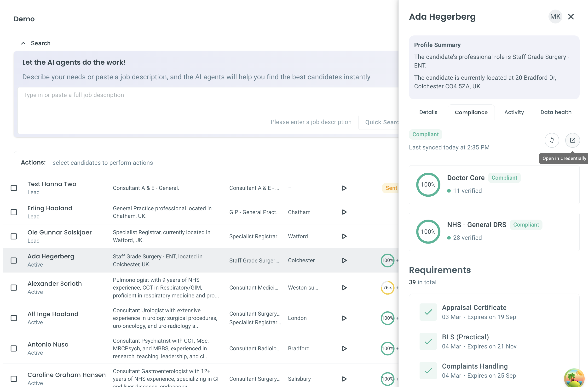This screenshot has height=387, width=588.
Task: Click the Appraisal Certificate checkmark icon
Action: click(428, 312)
